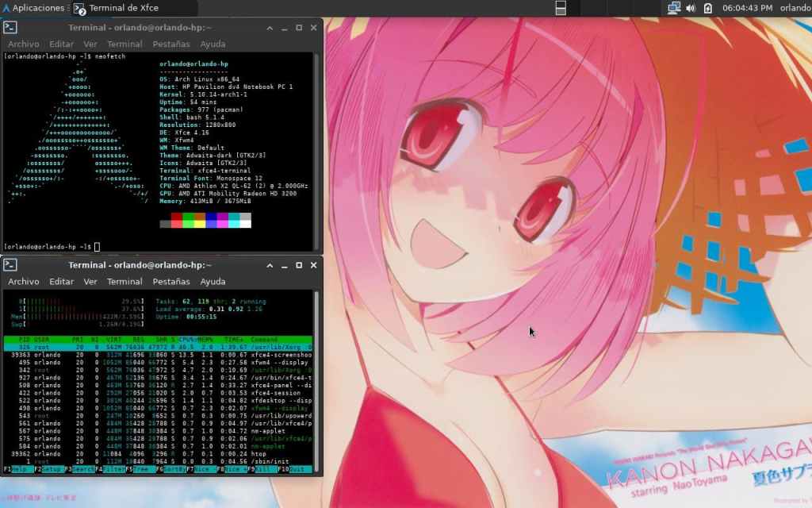The width and height of the screenshot is (812, 508).
Task: Click the workspace switcher in the top panel
Action: click(x=560, y=8)
